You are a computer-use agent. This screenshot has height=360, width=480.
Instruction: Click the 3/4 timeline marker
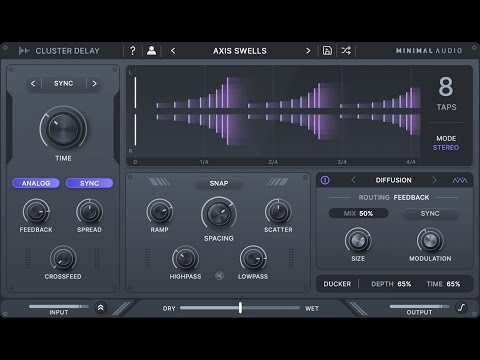342,162
